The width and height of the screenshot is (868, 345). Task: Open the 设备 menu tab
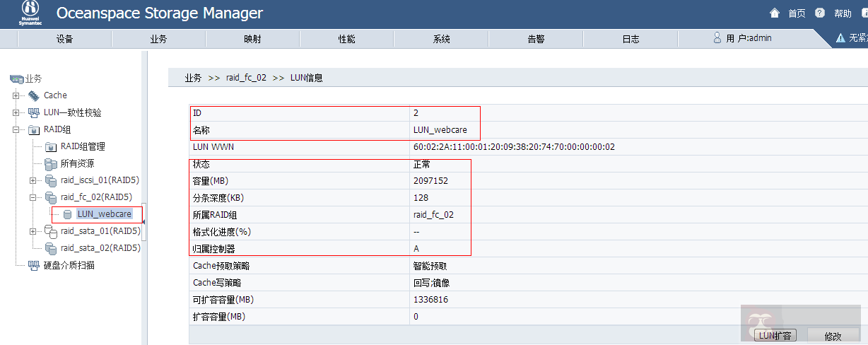point(64,39)
